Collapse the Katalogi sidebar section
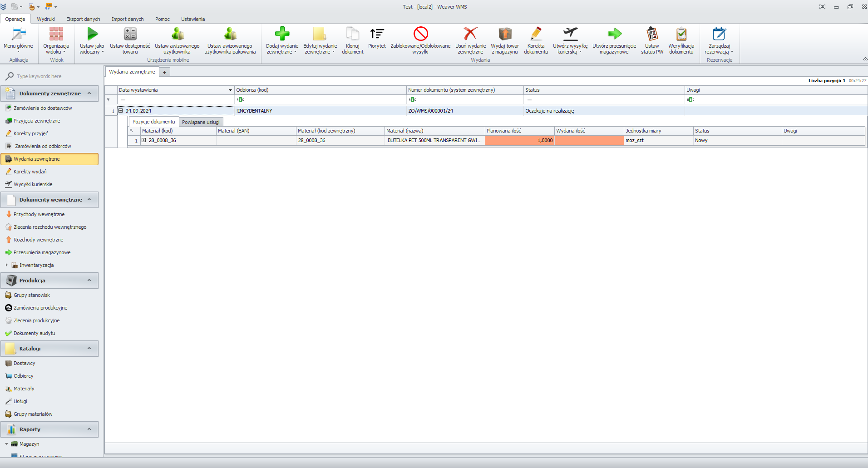Screen dimensions: 868x468 coord(89,349)
